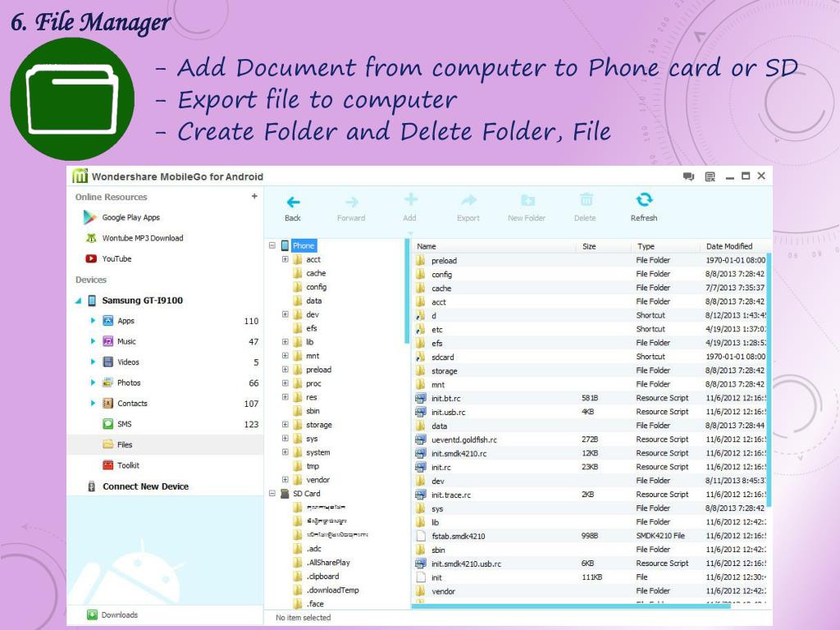The image size is (840, 630).
Task: Collapse the SD Card tree node
Action: tap(272, 493)
